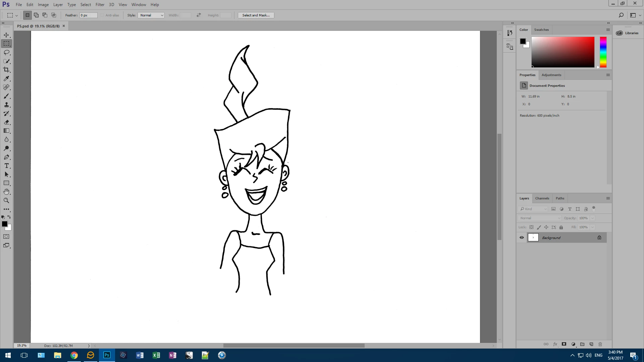Select the Zoom tool
Viewport: 644px width, 362px height.
[x=6, y=200]
